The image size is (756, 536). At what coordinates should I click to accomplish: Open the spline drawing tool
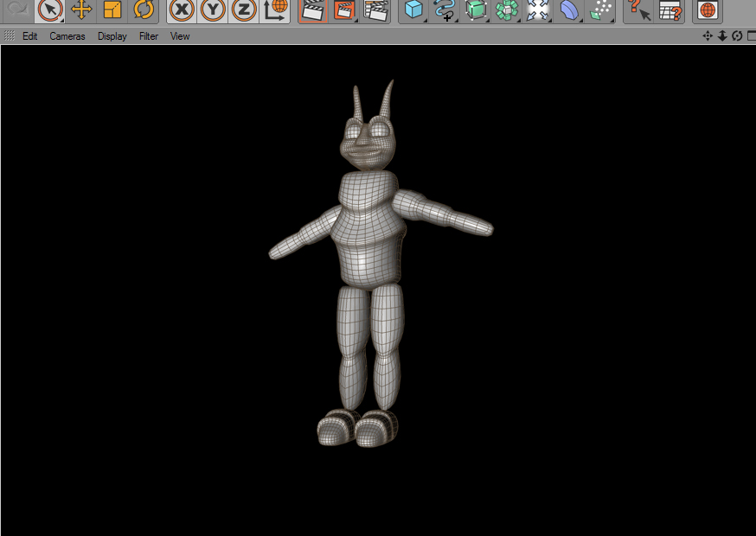point(445,10)
